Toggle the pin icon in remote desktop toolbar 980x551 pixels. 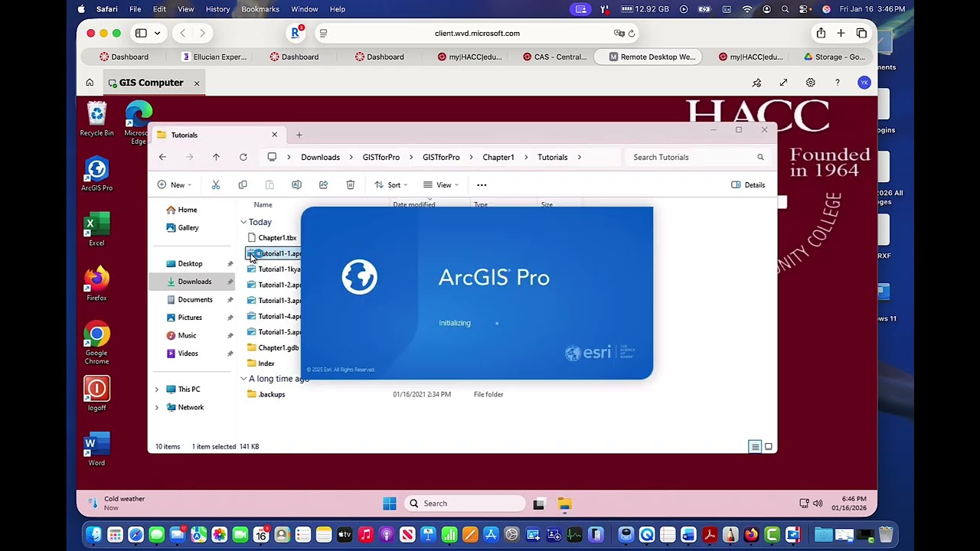coord(756,83)
